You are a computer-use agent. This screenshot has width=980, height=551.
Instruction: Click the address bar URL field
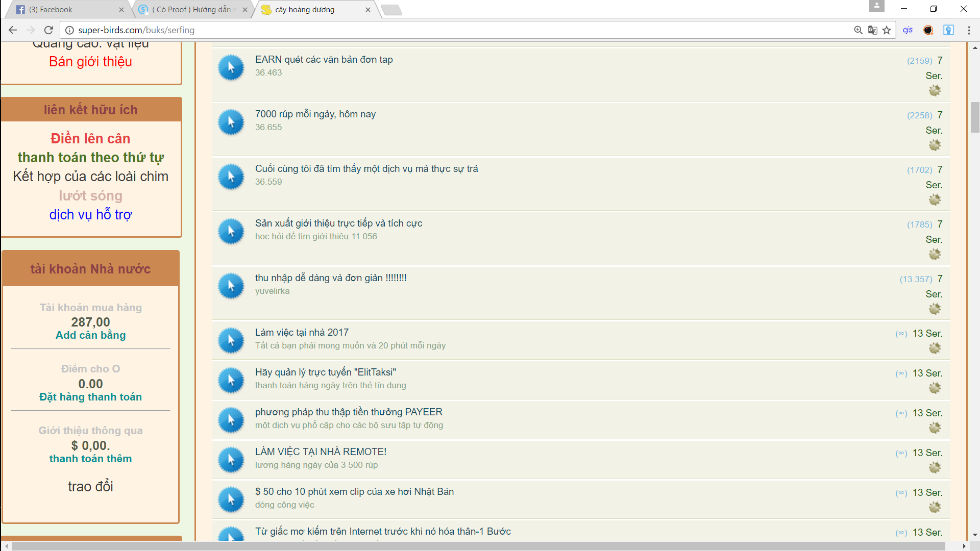(x=408, y=30)
